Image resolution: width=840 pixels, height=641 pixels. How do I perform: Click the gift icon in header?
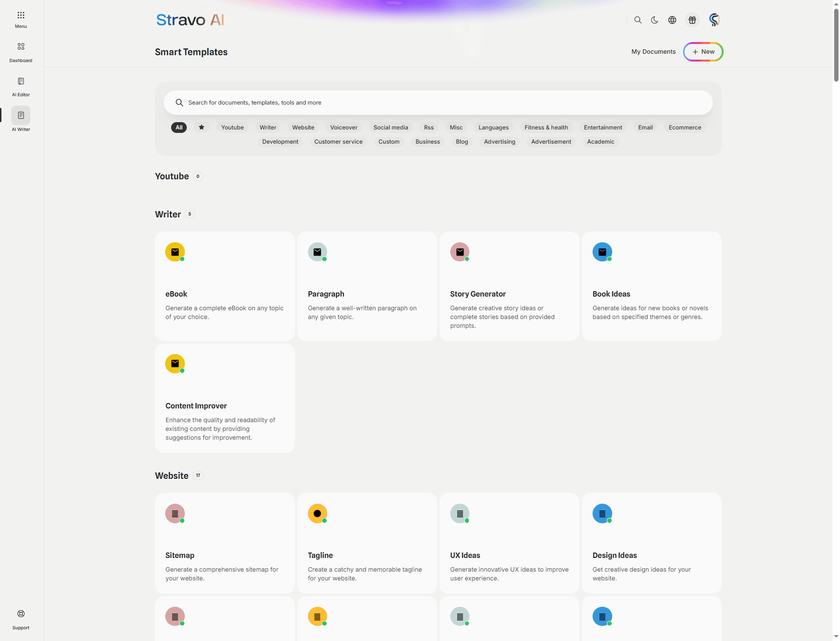pos(692,20)
